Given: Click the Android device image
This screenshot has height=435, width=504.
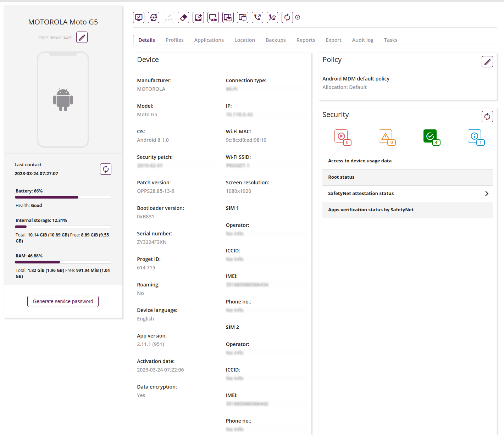Looking at the screenshot, I should pos(63,100).
